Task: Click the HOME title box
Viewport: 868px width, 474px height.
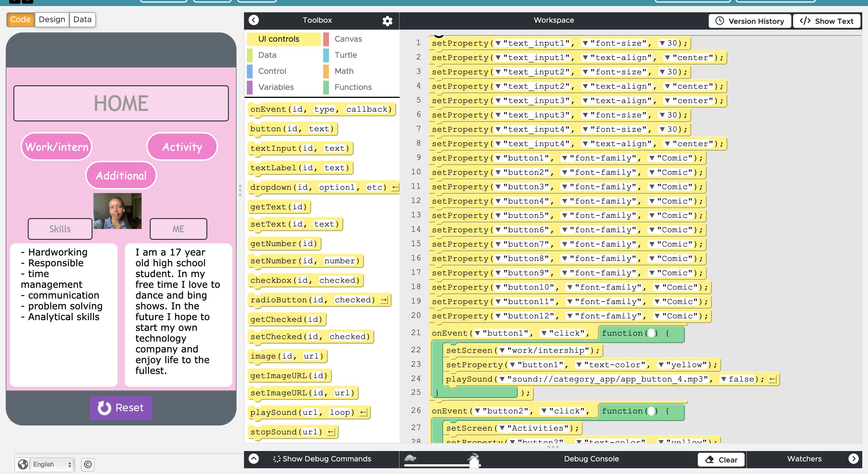Action: point(121,103)
